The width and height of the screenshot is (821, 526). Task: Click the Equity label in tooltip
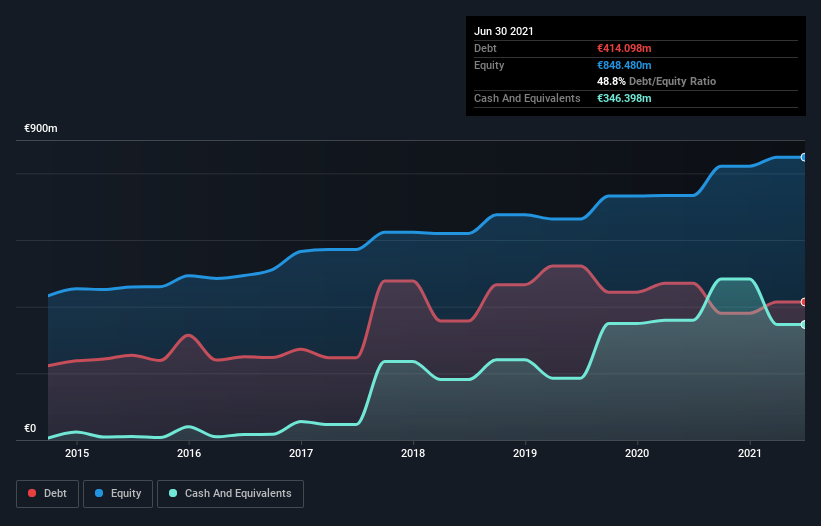tap(489, 65)
